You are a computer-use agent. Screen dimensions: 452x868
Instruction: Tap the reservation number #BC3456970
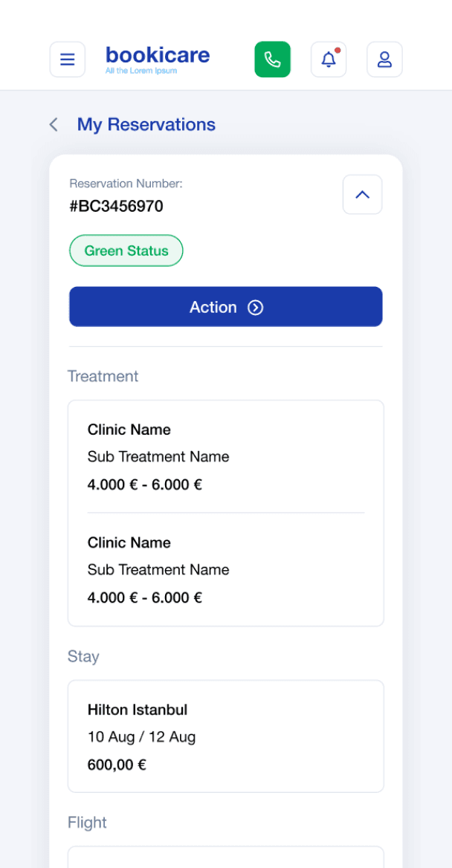click(x=117, y=207)
